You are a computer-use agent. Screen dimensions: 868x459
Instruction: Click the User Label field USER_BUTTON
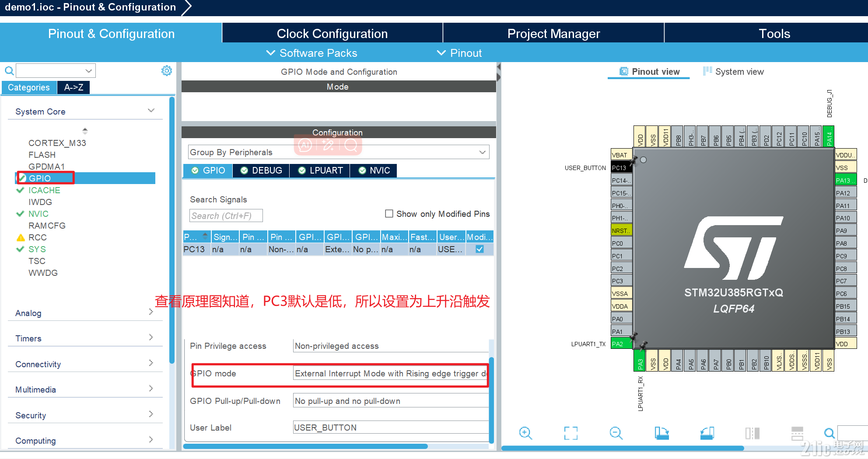coord(391,428)
